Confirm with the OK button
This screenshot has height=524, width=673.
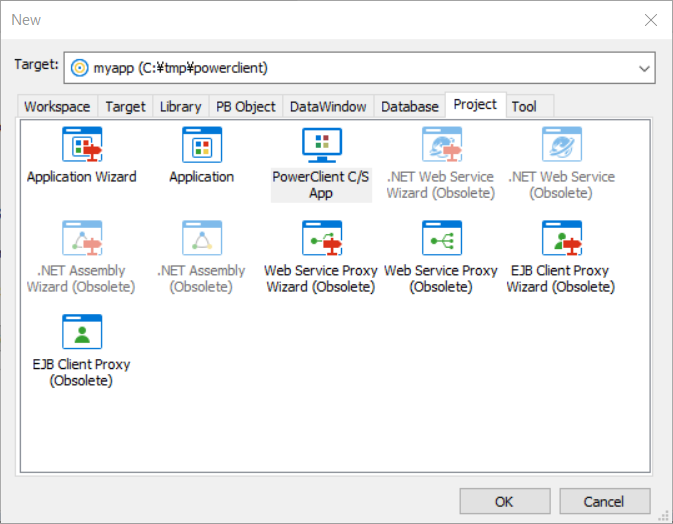coord(505,501)
